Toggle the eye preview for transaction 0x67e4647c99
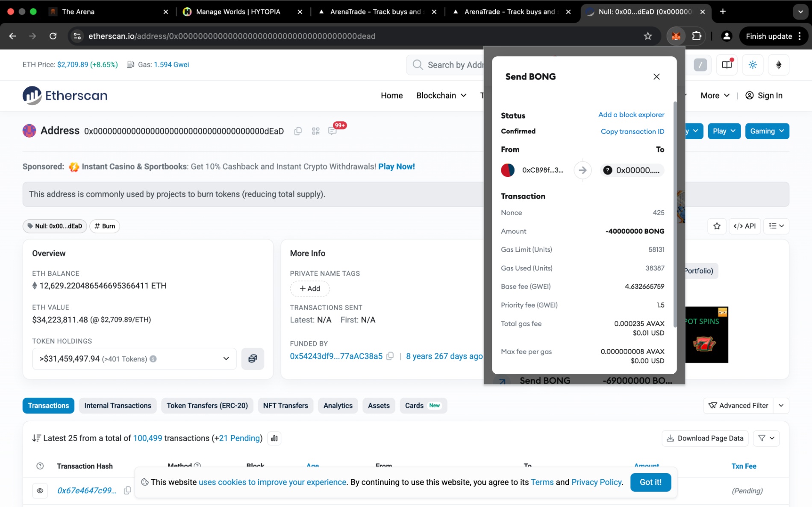This screenshot has height=507, width=812. (40, 491)
